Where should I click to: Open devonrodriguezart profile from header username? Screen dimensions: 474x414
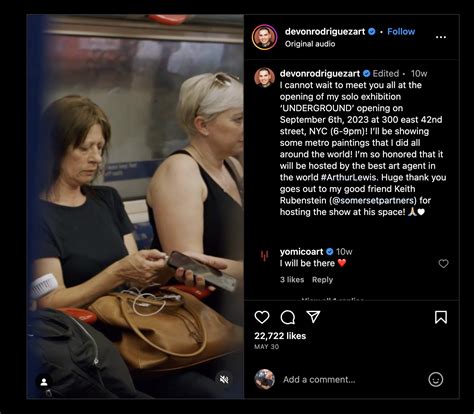(x=325, y=31)
